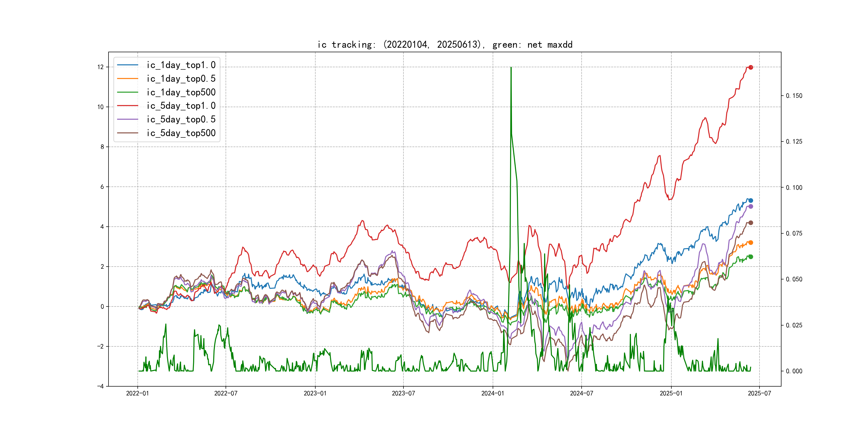
Task: Click the red endpoint marker at chart top-right
Action: (751, 68)
